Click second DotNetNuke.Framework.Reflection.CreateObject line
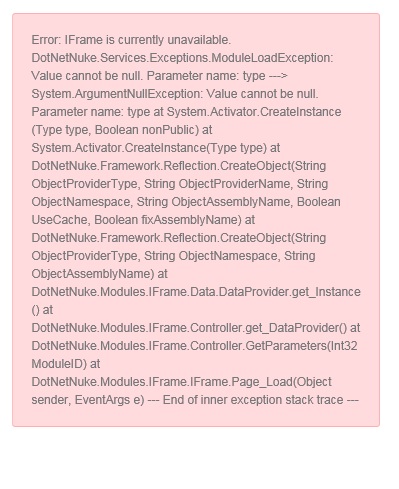 pyautogui.click(x=179, y=238)
